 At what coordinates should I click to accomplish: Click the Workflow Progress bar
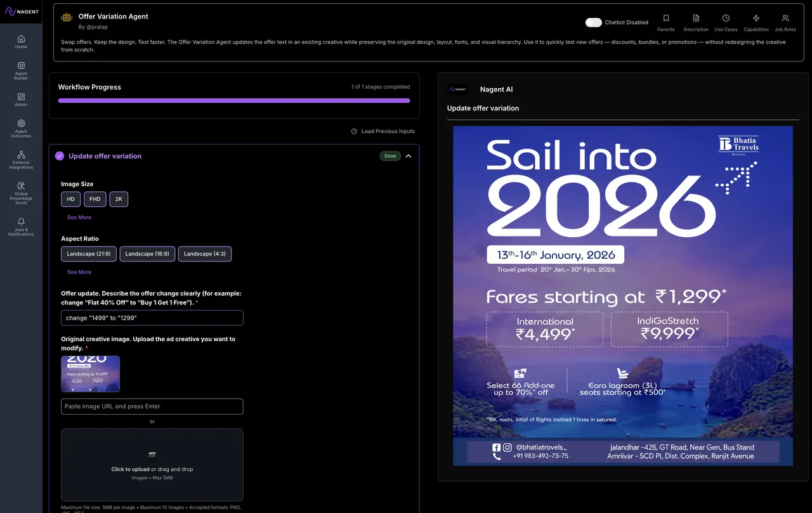click(x=234, y=100)
